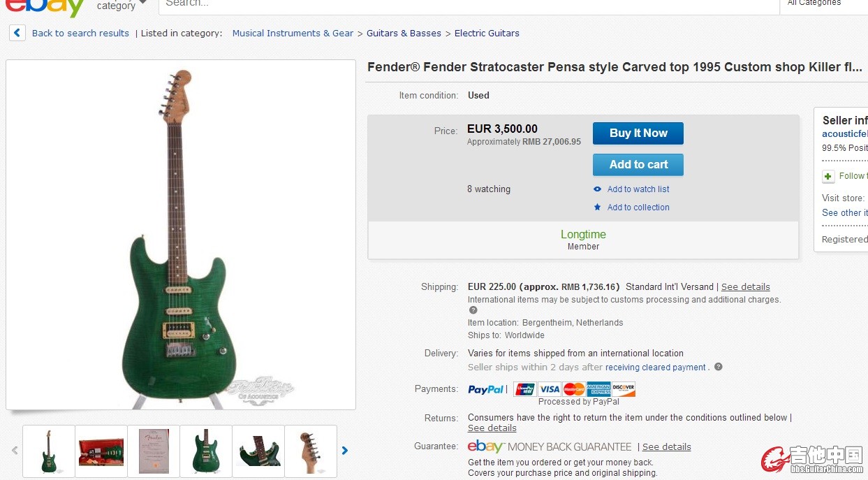Viewport: 868px width, 480px height.
Task: Open Guitars & Basses breadcrumb category
Action: (404, 33)
